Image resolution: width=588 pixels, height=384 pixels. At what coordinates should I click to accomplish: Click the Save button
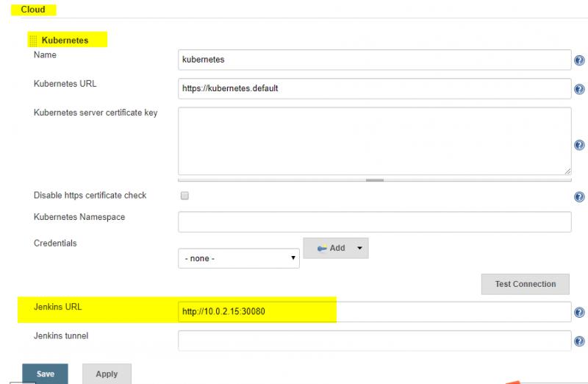pyautogui.click(x=45, y=374)
